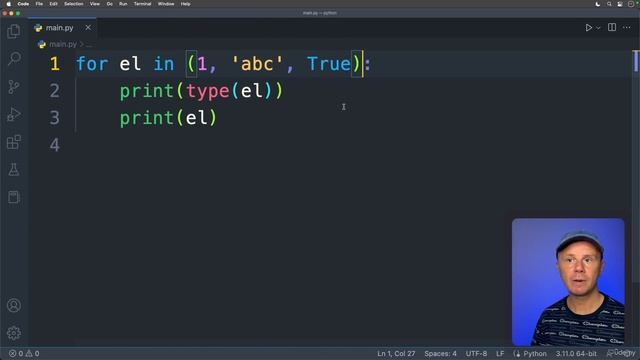Viewport: 640px width, 360px height.
Task: Click the Do Not Disturb moon icon
Action: 598,4
